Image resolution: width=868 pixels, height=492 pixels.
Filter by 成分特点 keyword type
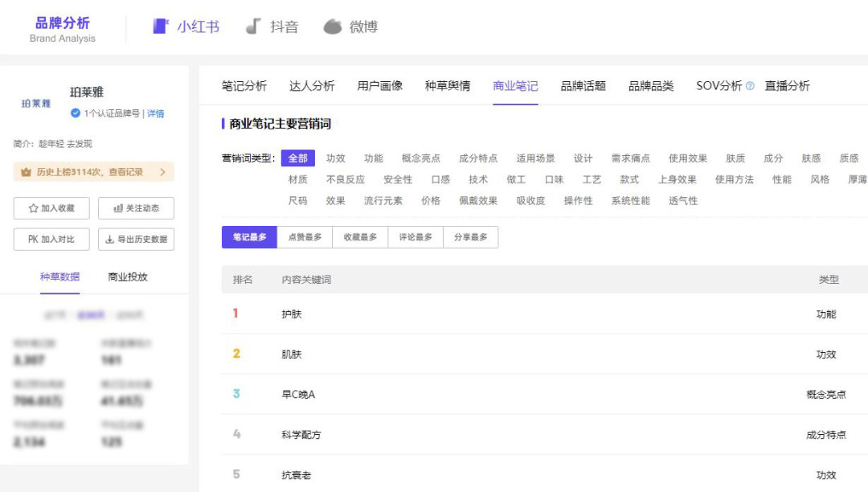[x=478, y=158]
